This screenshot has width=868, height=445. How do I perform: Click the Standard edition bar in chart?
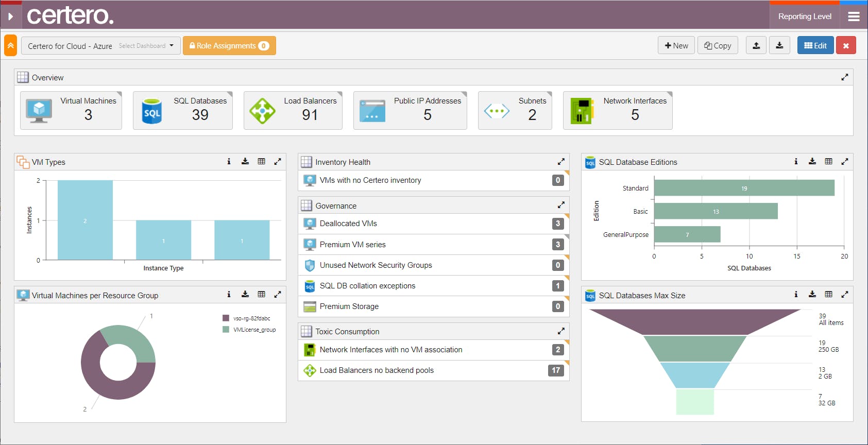744,188
